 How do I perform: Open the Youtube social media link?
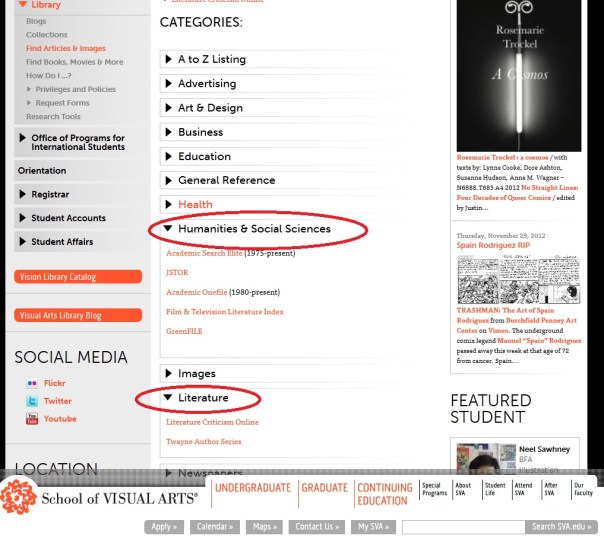pos(60,419)
